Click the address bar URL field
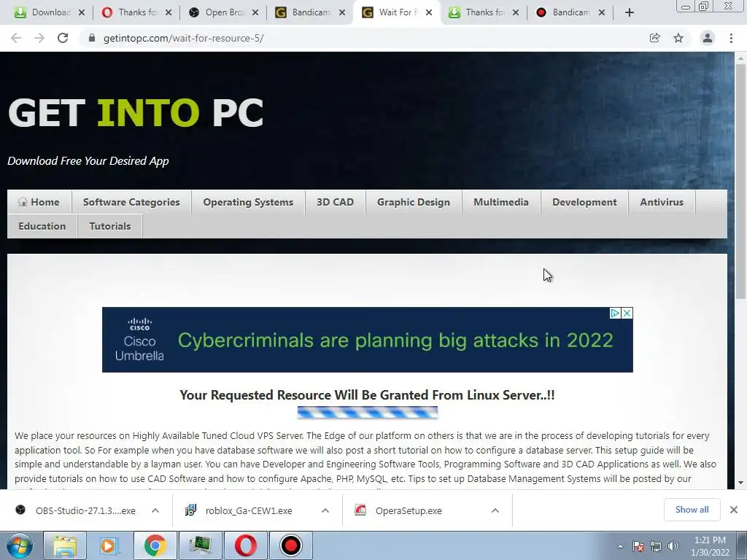The image size is (747, 560). click(362, 38)
